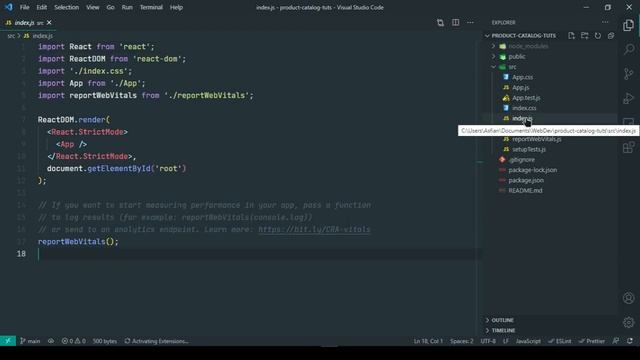Image resolution: width=640 pixels, height=360 pixels.
Task: Open README.md in explorer
Action: pyautogui.click(x=525, y=190)
